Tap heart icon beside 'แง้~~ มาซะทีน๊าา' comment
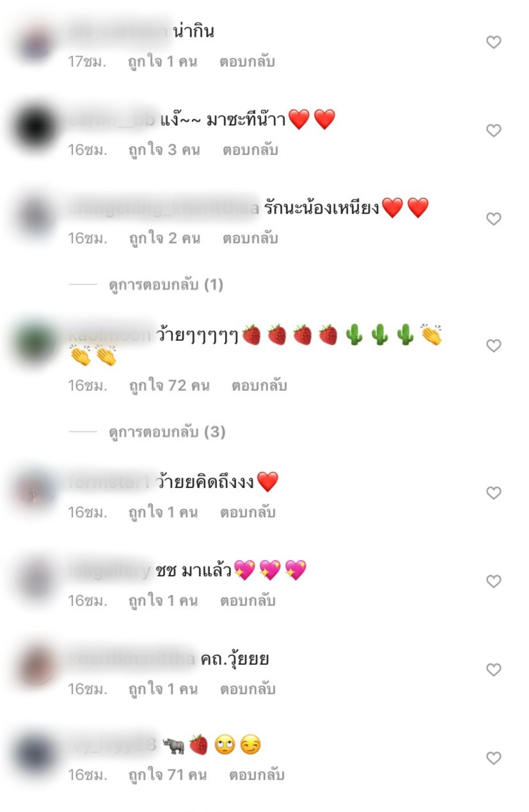The height and width of the screenshot is (812, 529). [493, 131]
